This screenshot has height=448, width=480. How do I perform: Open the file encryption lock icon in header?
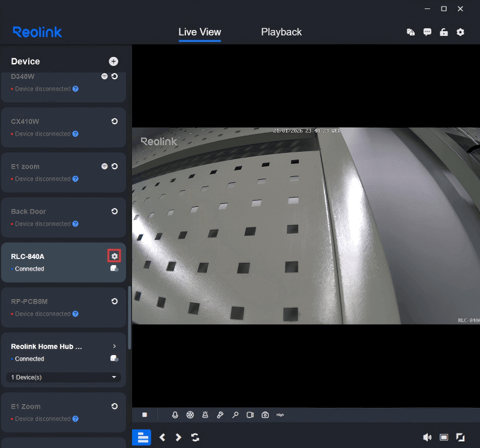click(411, 32)
